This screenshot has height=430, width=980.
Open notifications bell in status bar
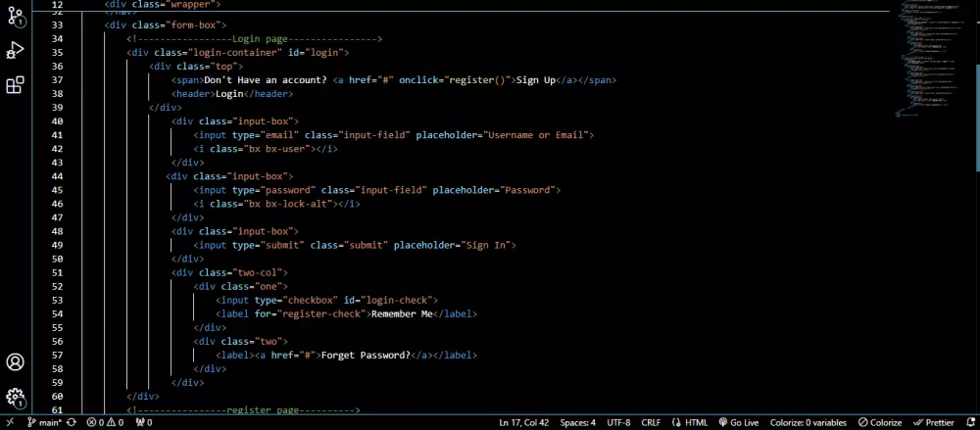[x=970, y=422]
